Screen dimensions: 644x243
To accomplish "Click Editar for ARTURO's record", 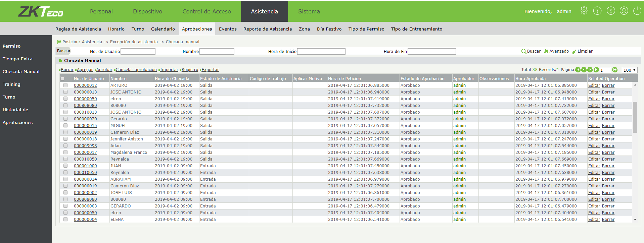I will pyautogui.click(x=594, y=85).
